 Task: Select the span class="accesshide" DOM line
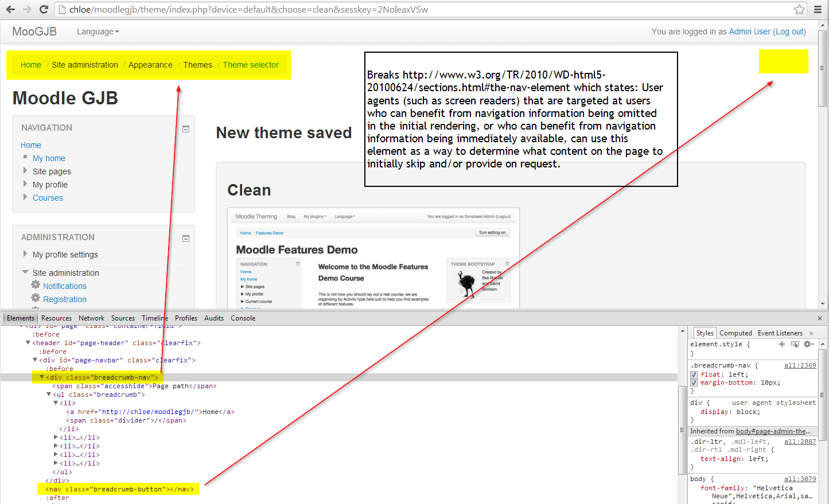[x=135, y=386]
